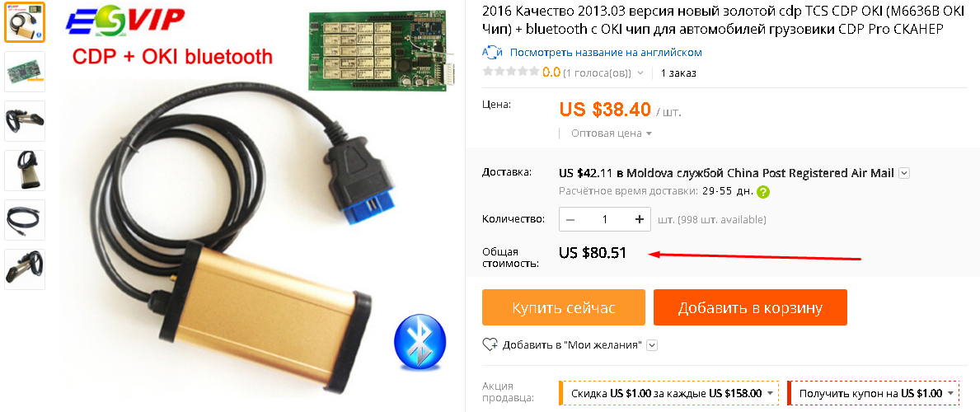Click the quantity input field
This screenshot has width=980, height=412.
[x=604, y=219]
